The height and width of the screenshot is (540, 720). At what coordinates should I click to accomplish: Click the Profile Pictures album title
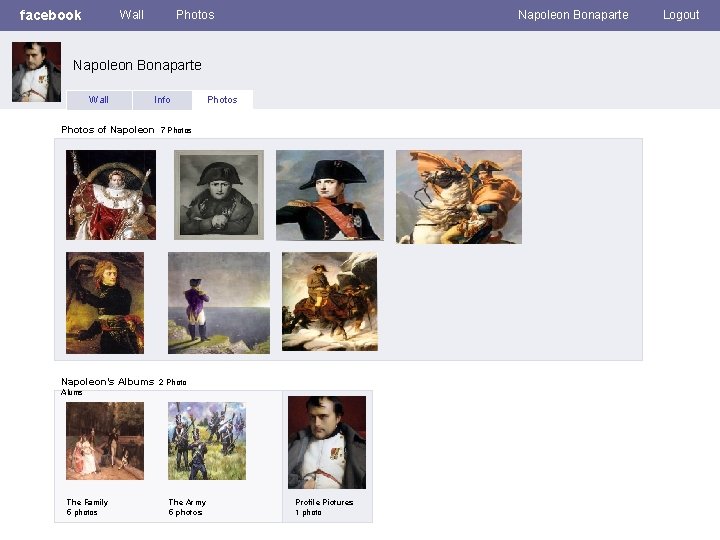[324, 502]
